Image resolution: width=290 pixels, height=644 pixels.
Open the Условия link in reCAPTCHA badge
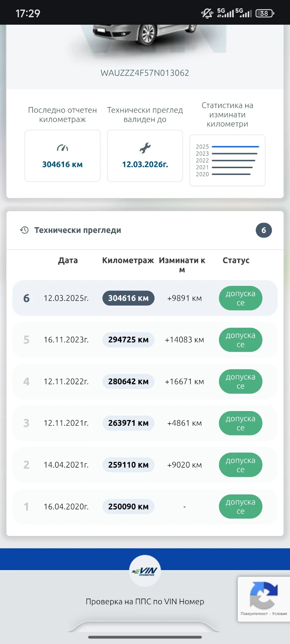(x=279, y=614)
